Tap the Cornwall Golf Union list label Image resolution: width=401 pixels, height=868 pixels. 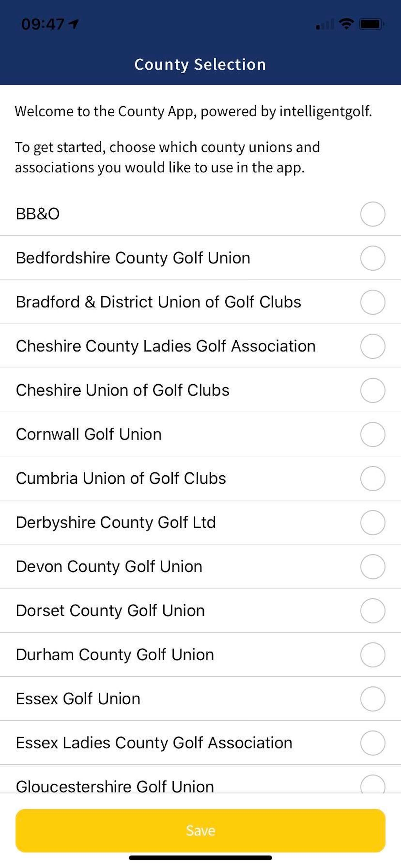(x=88, y=434)
